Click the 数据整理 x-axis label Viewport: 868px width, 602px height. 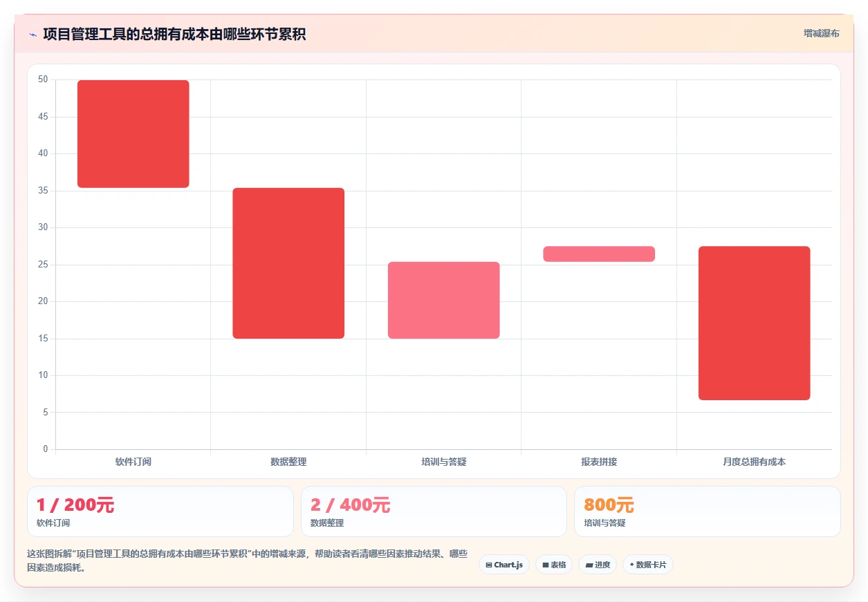288,462
